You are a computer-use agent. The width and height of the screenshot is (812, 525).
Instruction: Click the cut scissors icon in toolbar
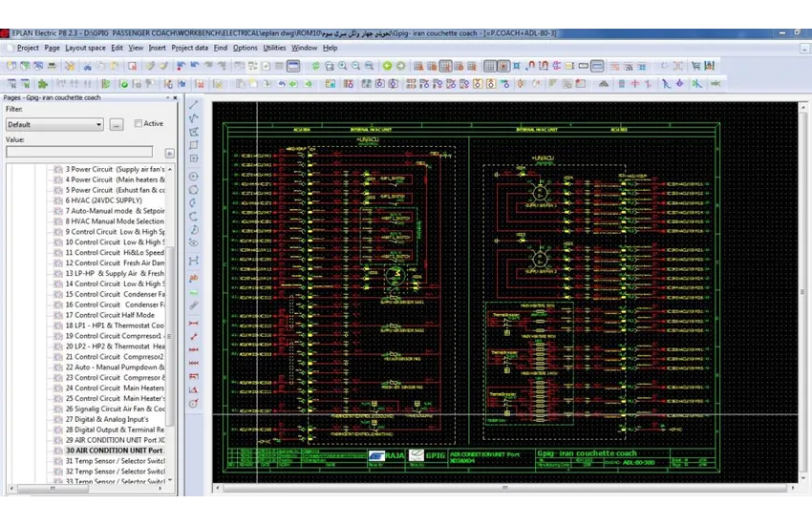tap(87, 66)
